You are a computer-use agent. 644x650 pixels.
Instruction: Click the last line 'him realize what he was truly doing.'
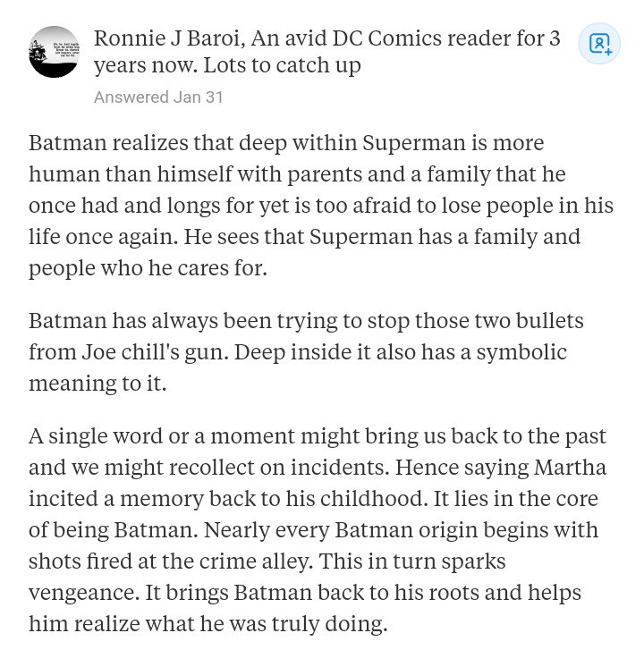pyautogui.click(x=208, y=624)
